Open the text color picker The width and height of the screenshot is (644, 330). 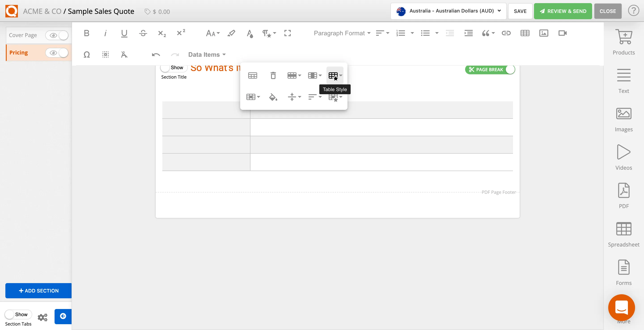pos(250,33)
